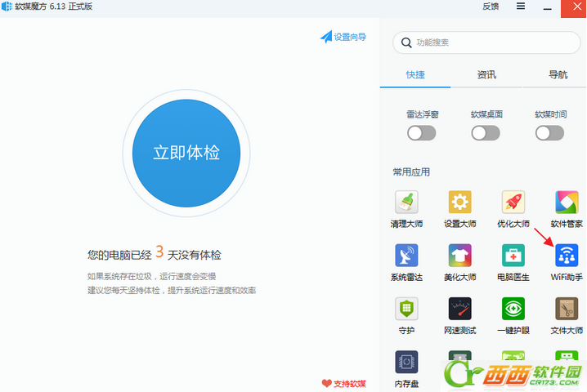Screen dimensions: 587x392
Task: Launch 设置大师 gear icon
Action: pyautogui.click(x=459, y=203)
